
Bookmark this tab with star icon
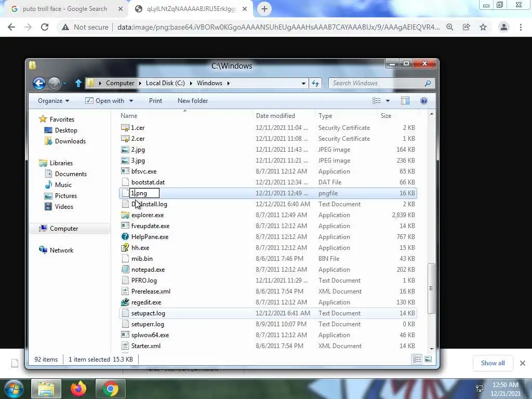tap(483, 27)
